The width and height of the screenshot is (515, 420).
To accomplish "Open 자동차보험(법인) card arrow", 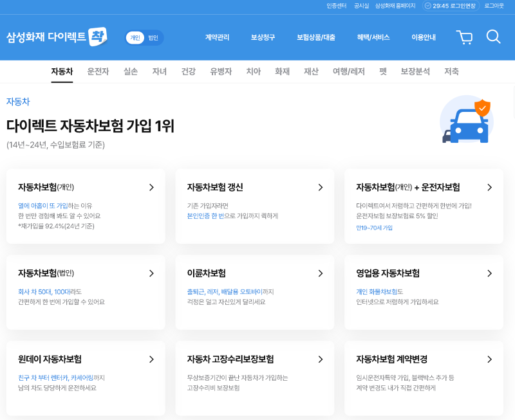I will point(151,273).
